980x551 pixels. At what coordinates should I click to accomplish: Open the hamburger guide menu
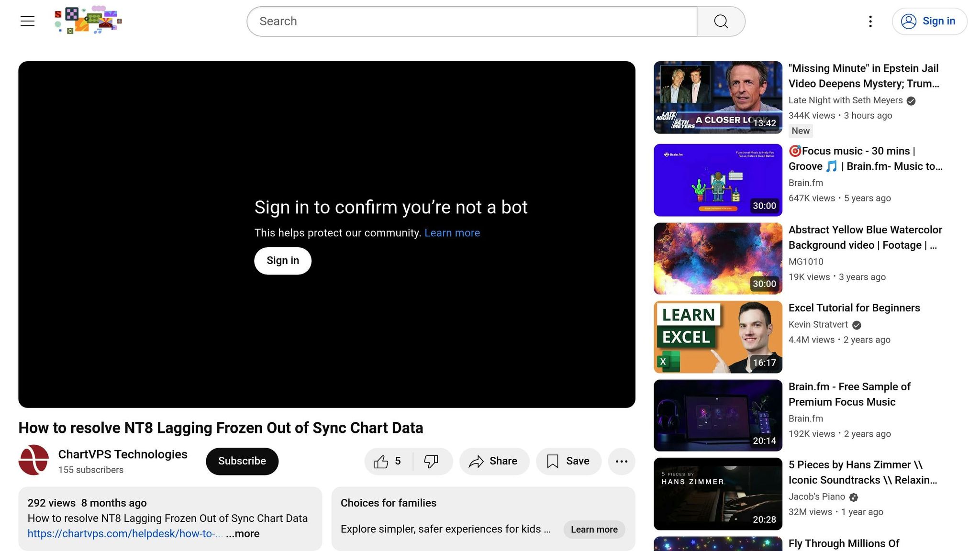(x=27, y=21)
